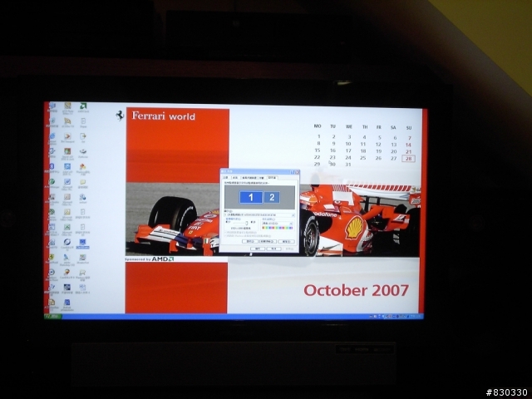Select the Settings (設定值) tab
The height and width of the screenshot is (399, 532).
click(273, 177)
